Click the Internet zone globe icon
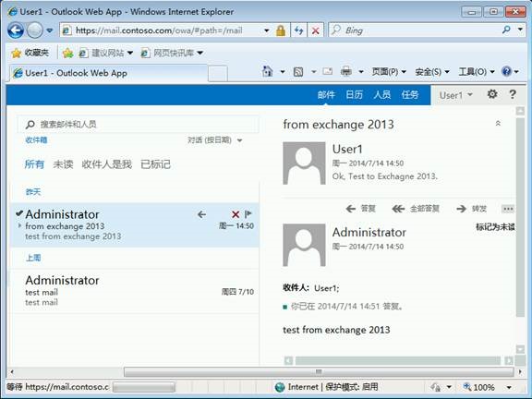The height and width of the screenshot is (399, 532). click(280, 387)
